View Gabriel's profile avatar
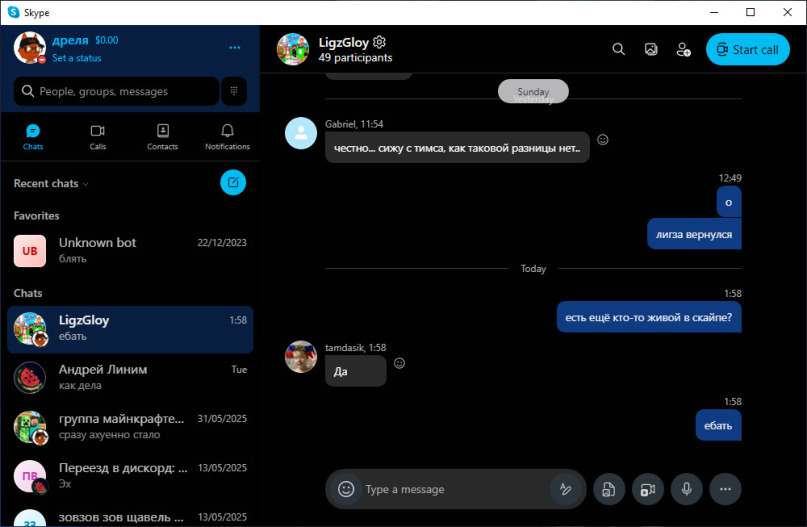Image resolution: width=807 pixels, height=527 pixels. click(301, 133)
